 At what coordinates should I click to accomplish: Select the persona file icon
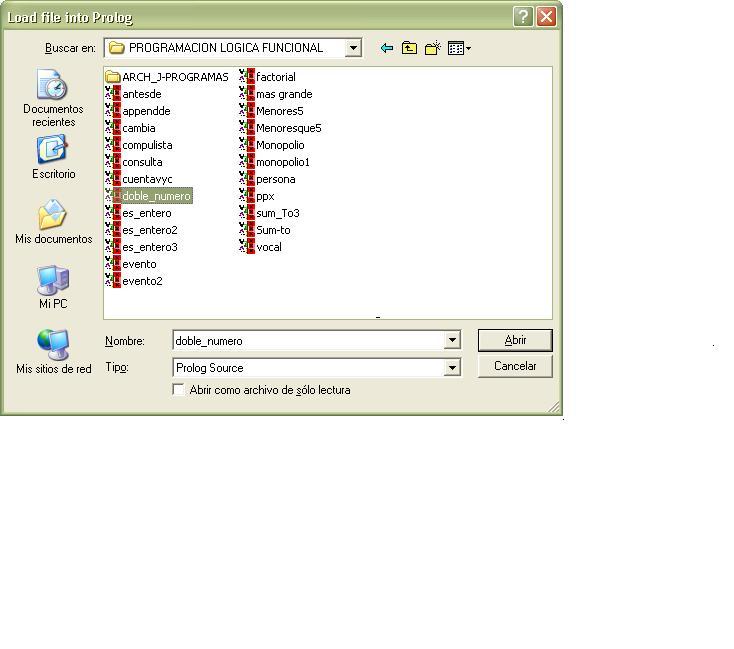247,178
